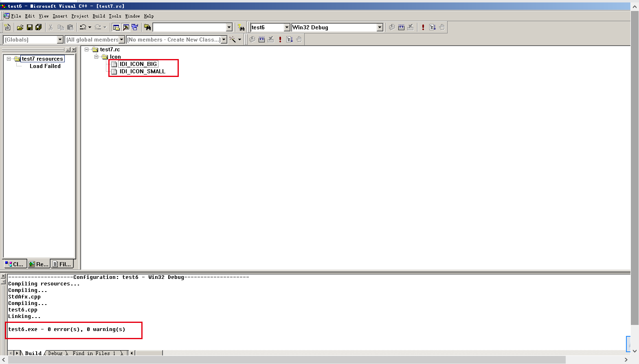Select the Find in Files 1 tab

[x=94, y=353]
